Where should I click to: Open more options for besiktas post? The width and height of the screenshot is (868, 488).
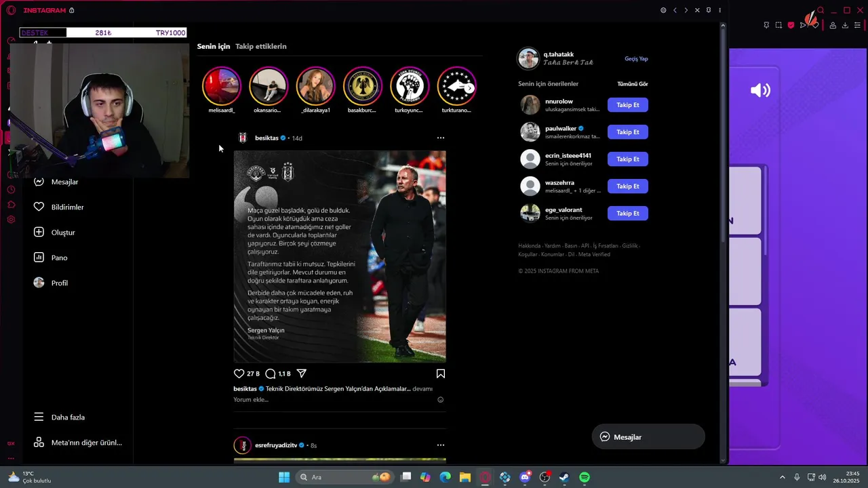coord(441,138)
